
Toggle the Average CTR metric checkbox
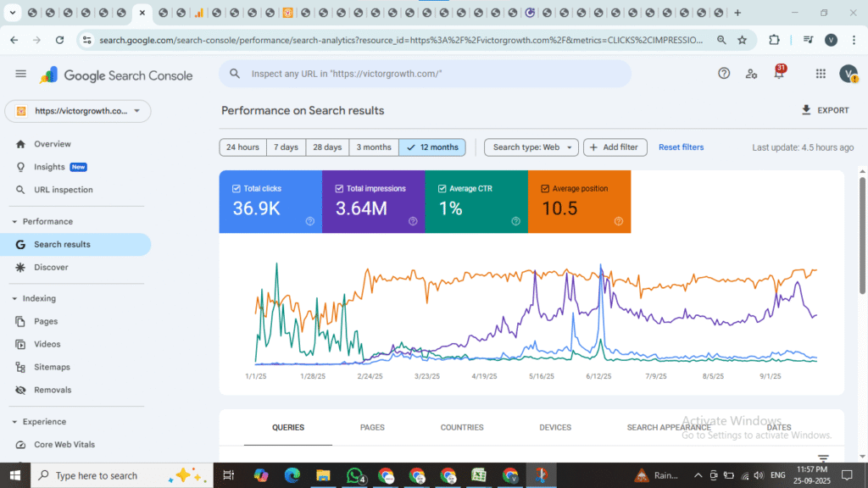(x=442, y=189)
